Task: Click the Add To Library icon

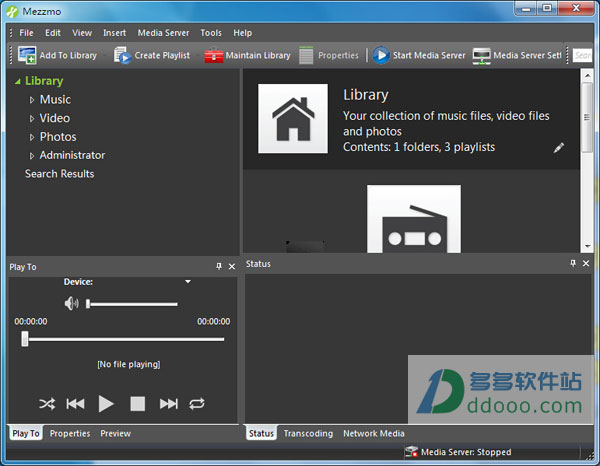Action: pos(27,55)
